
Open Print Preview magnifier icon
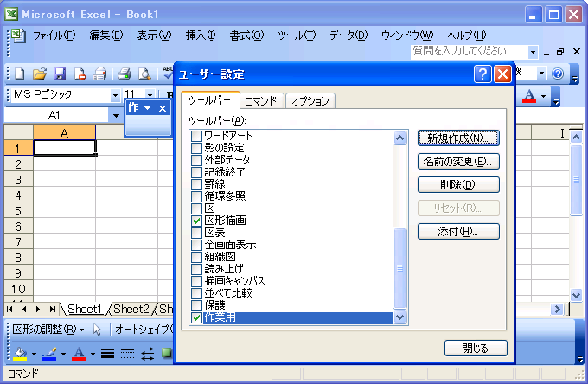[144, 74]
